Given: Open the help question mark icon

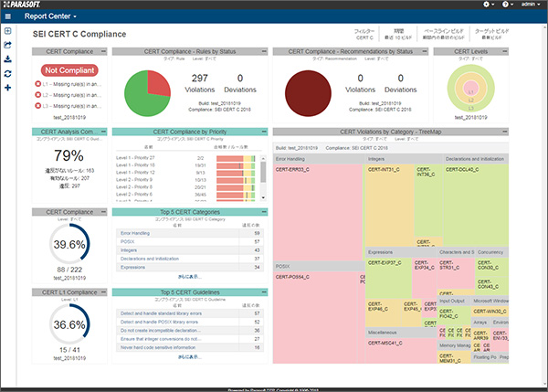Looking at the screenshot, I should pyautogui.click(x=507, y=5).
